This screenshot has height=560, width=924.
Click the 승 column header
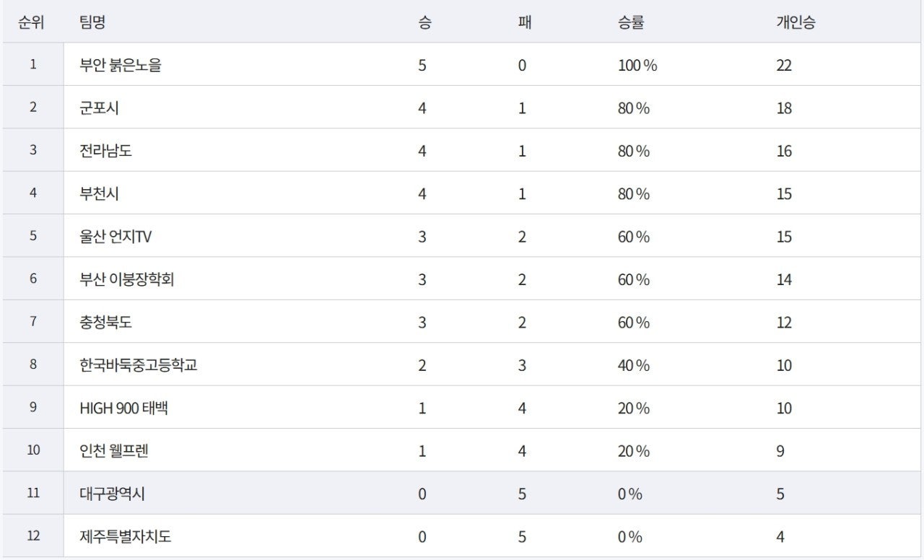tap(424, 22)
